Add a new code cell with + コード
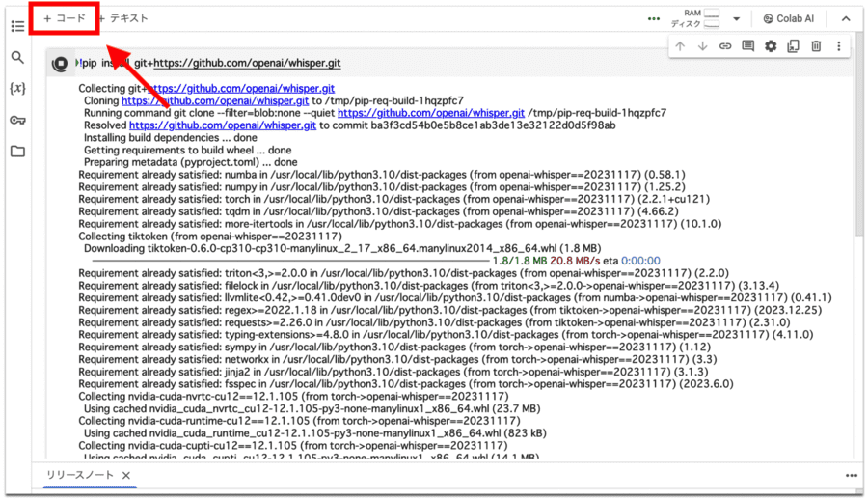This screenshot has height=501, width=868. coord(65,18)
